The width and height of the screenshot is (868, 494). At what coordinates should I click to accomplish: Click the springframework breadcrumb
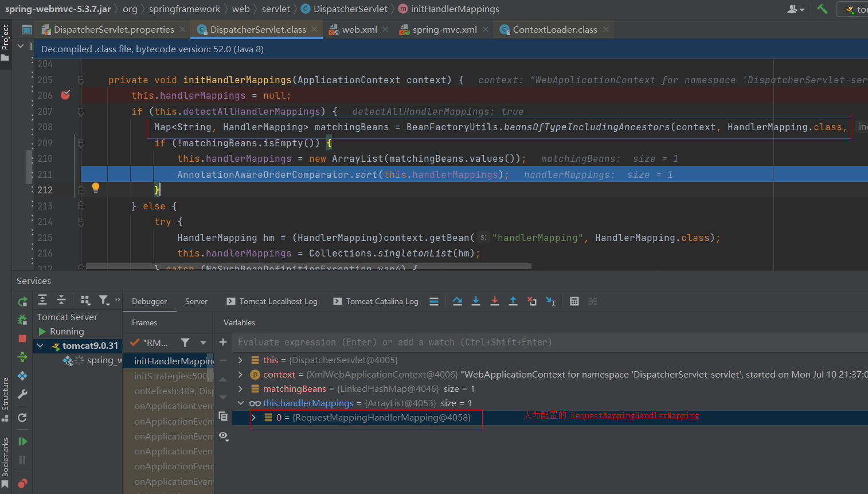pos(185,9)
